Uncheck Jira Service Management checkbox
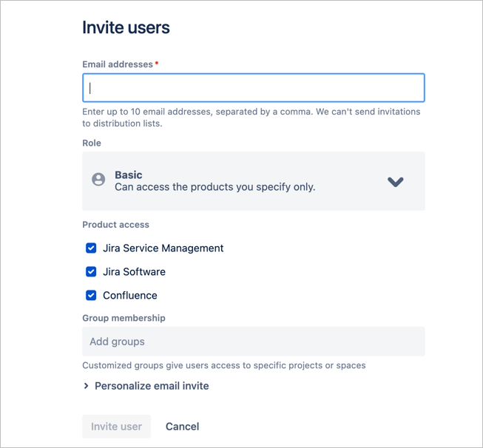483x448 pixels. pos(91,248)
